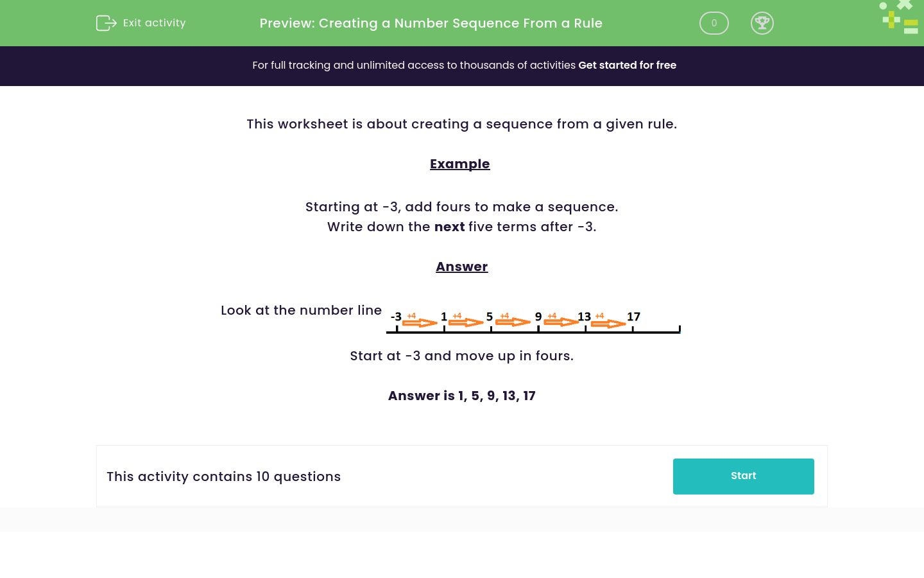Click the Exit activity label
This screenshot has width=924, height=578.
(x=154, y=23)
